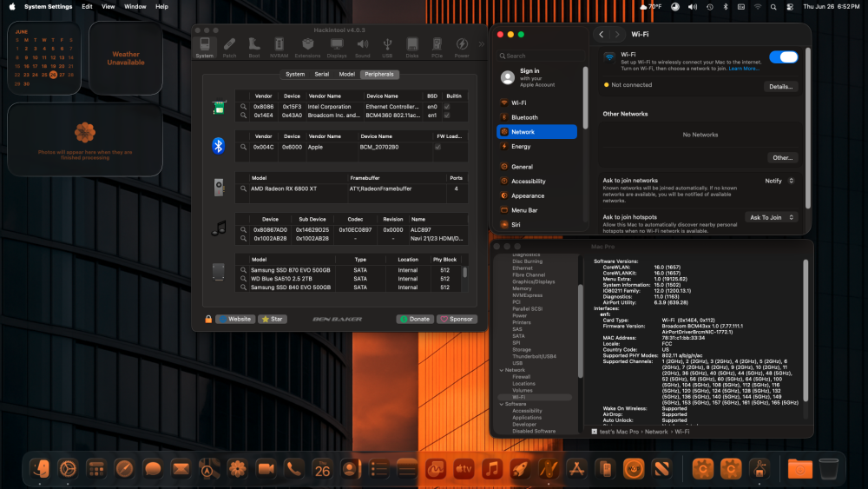Open the Patch section in Hackintool toolbar
Viewport: 868px width, 489px height.
tap(229, 48)
